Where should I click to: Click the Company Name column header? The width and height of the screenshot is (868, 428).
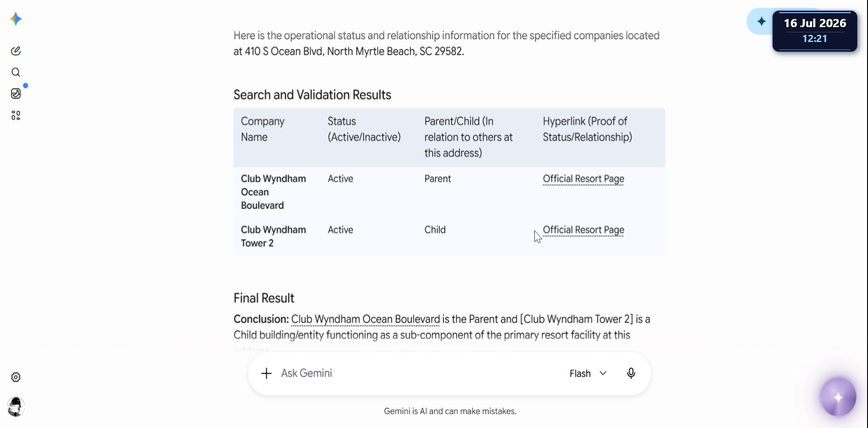coord(263,129)
